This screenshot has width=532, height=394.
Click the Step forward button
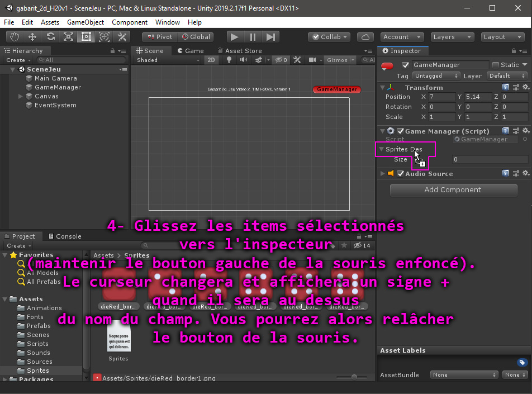click(270, 37)
